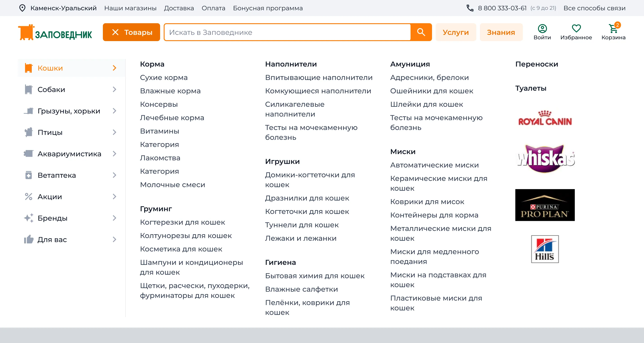Viewport: 644px width, 343px height.
Task: Open Оплата in top bar
Action: [213, 8]
